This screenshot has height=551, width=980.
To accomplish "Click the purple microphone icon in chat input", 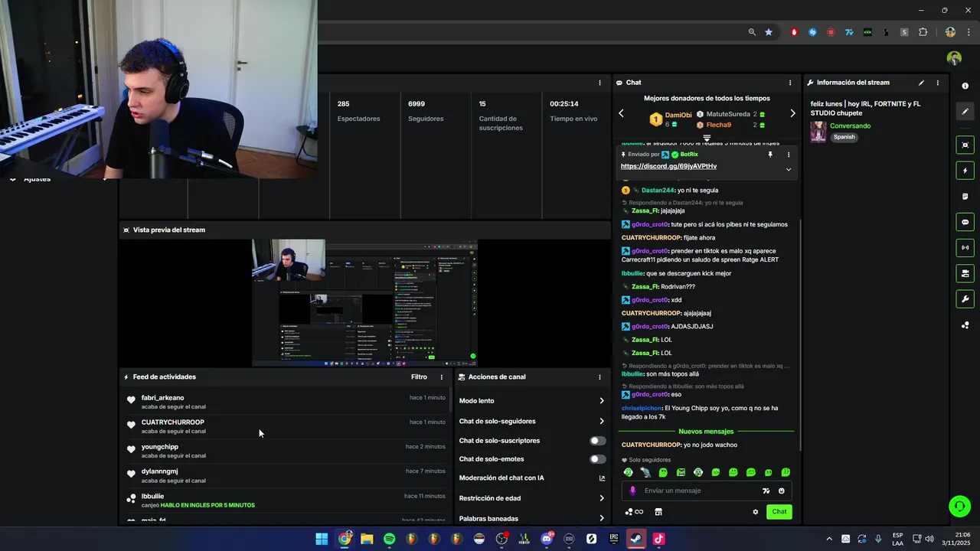I will click(x=632, y=491).
